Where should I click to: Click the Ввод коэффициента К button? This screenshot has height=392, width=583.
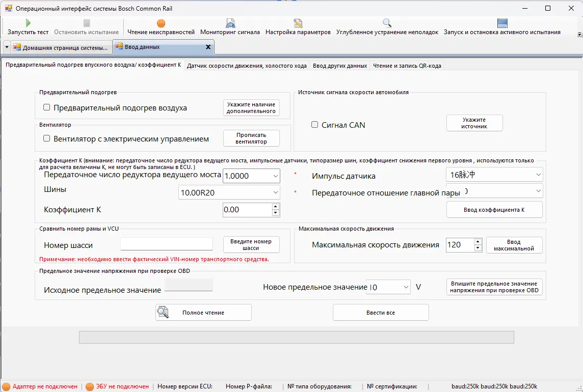[494, 210]
